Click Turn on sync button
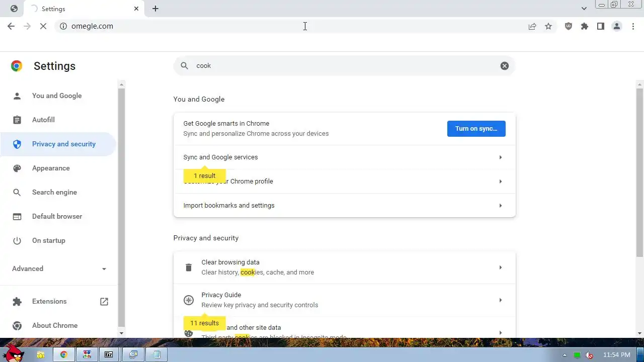 pos(476,129)
